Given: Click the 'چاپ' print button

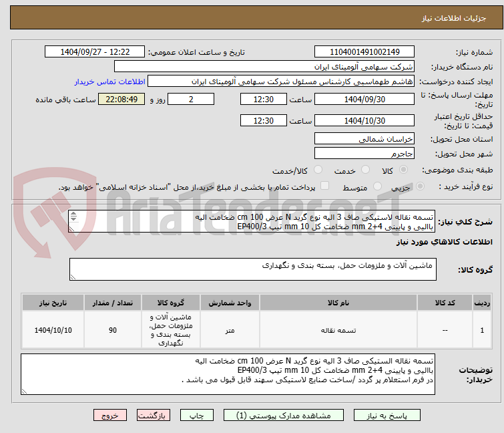Looking at the screenshot, I should [x=197, y=416].
